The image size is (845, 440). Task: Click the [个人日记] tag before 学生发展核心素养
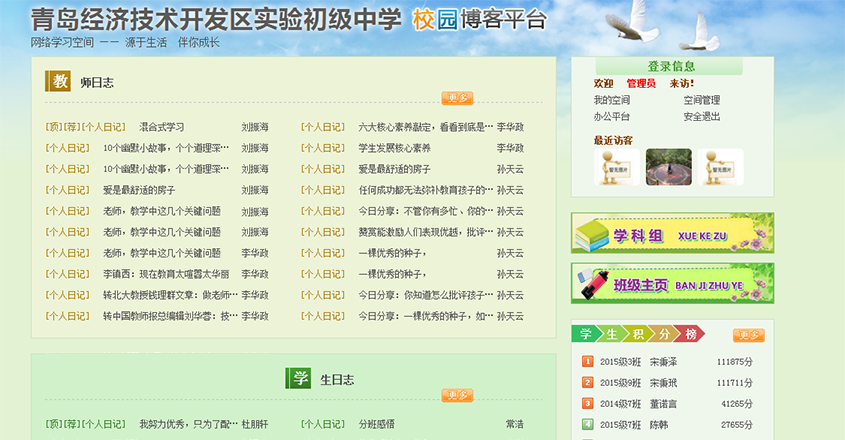[x=323, y=148]
